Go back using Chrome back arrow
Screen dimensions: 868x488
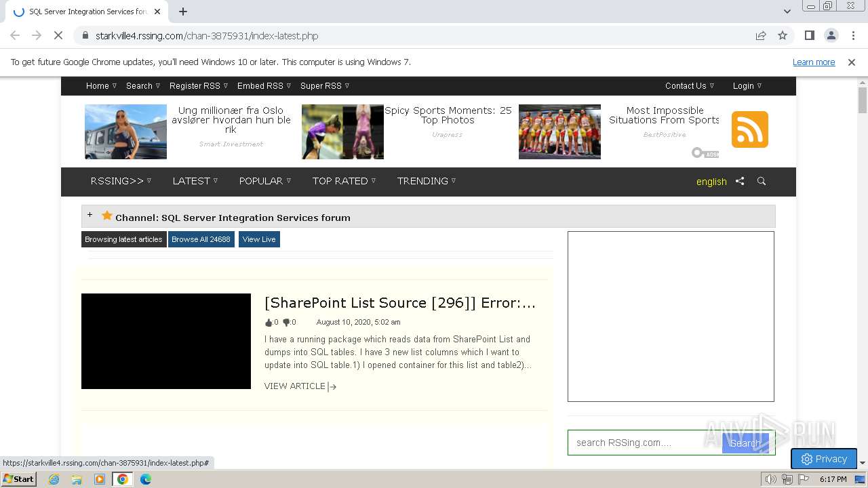pyautogui.click(x=15, y=35)
